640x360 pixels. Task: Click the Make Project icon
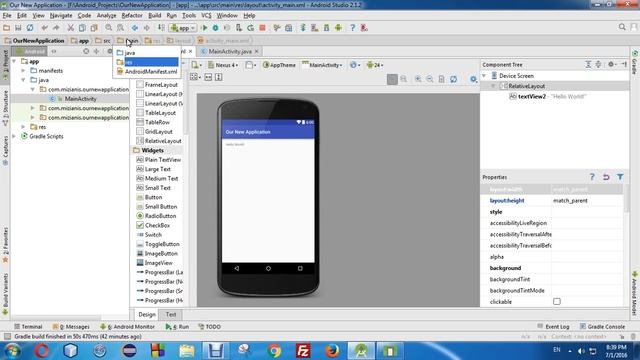(161, 28)
